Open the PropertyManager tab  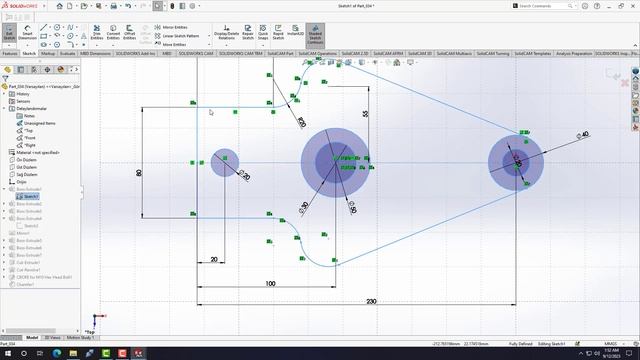(x=21, y=69)
